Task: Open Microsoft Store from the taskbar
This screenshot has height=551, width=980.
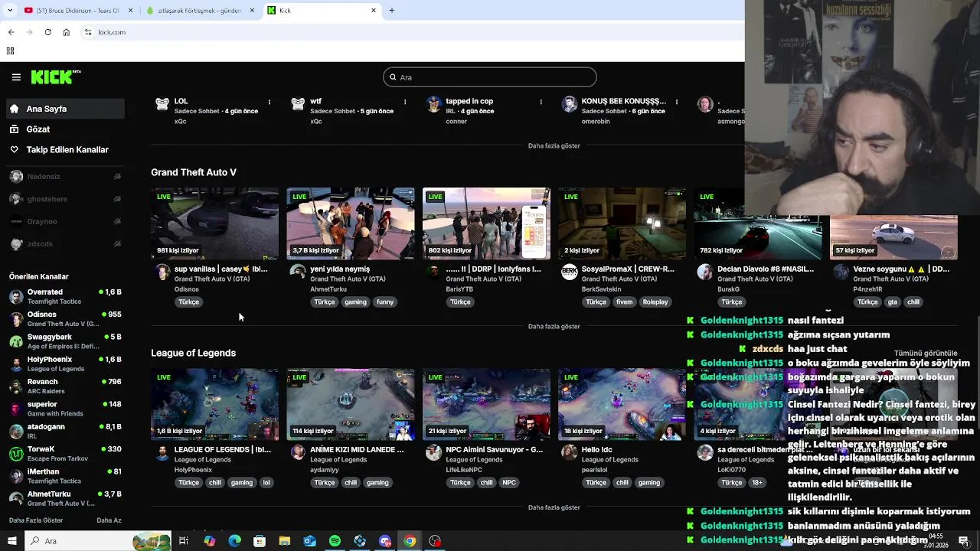Action: pos(260,541)
